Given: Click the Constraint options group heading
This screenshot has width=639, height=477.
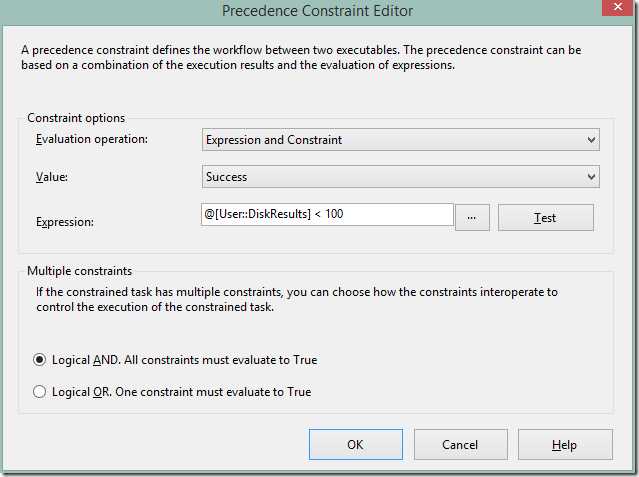Looking at the screenshot, I should click(76, 118).
